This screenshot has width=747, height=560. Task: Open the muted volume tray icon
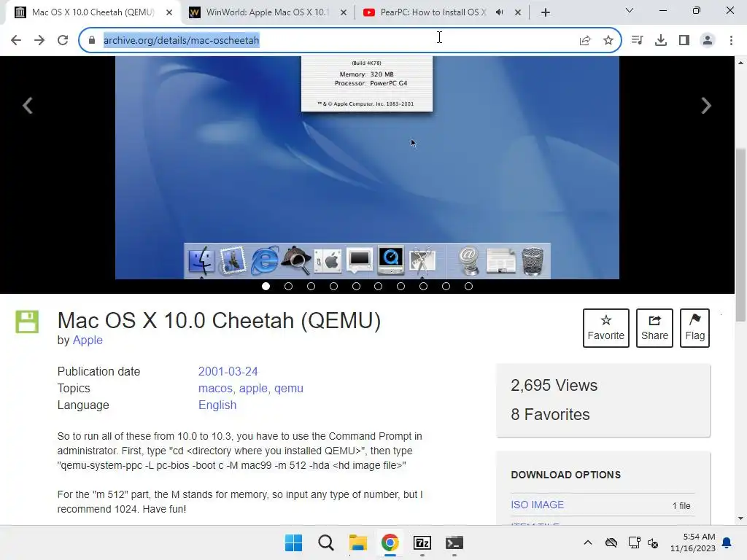coord(653,542)
